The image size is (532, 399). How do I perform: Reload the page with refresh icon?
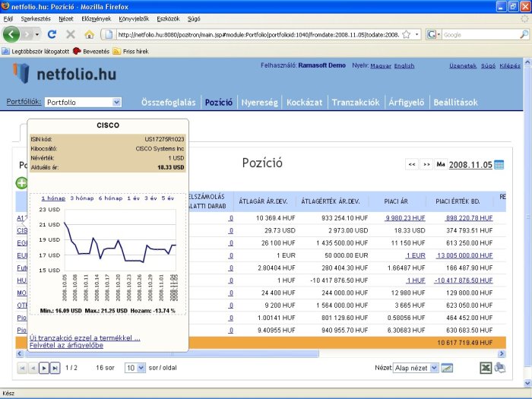pos(52,34)
